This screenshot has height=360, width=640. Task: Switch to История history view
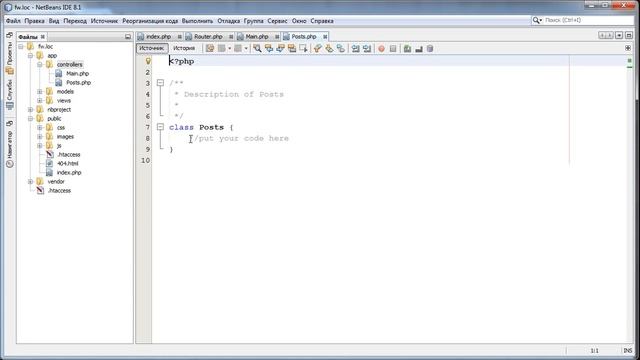click(184, 48)
